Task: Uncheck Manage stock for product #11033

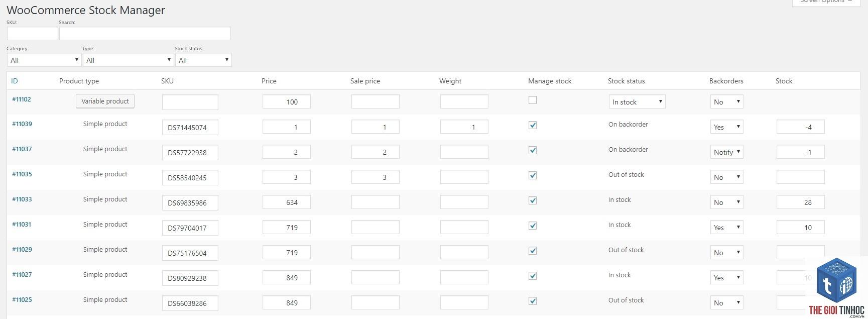Action: tap(533, 200)
